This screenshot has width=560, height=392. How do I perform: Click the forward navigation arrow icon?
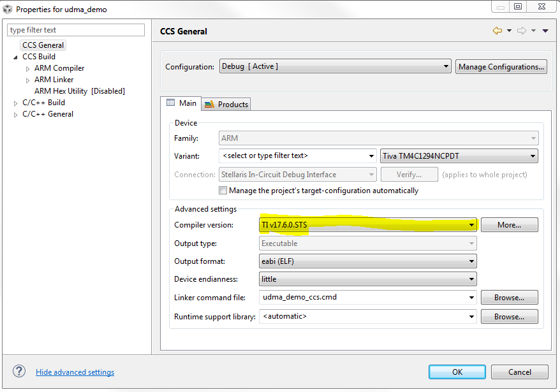click(521, 31)
